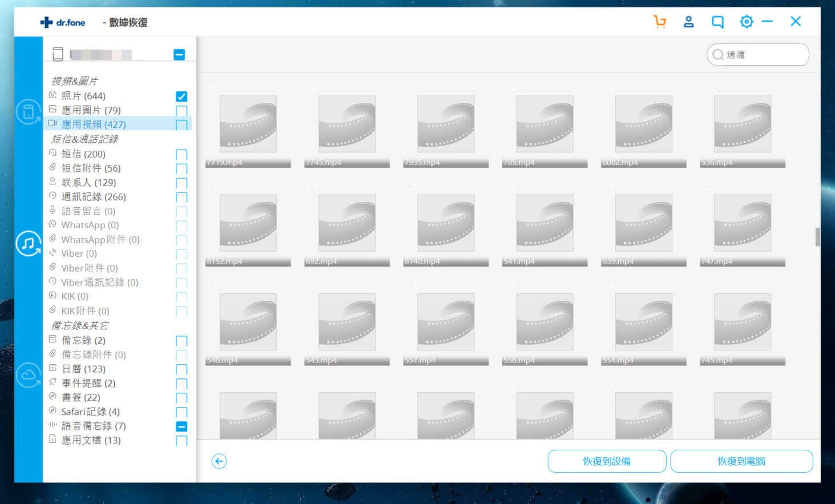Click the phone device icon

click(x=58, y=54)
